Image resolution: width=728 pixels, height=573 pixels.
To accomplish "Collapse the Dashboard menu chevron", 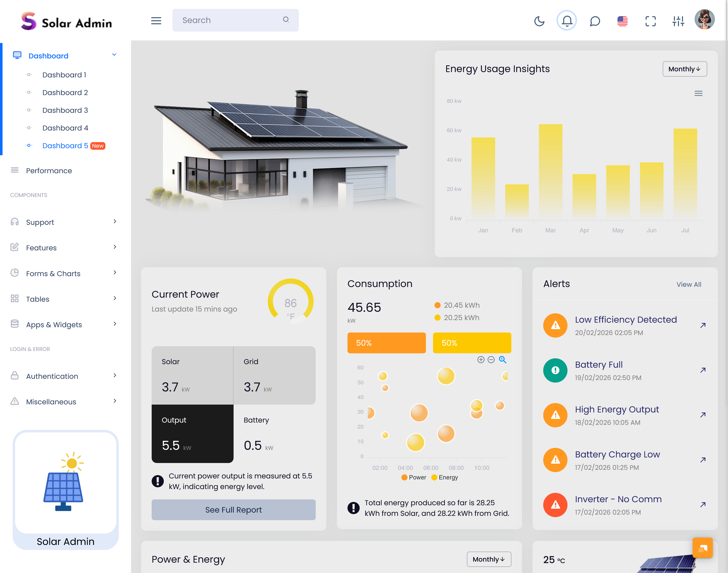I will [x=114, y=55].
